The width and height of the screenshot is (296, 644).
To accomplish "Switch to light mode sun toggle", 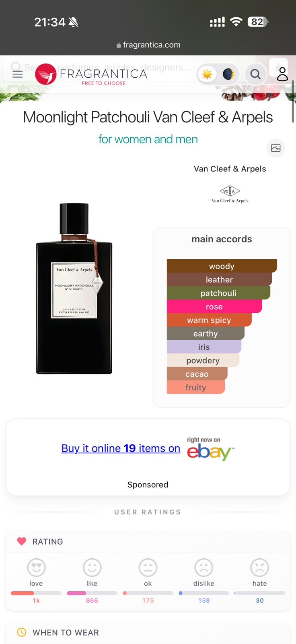I will [207, 74].
